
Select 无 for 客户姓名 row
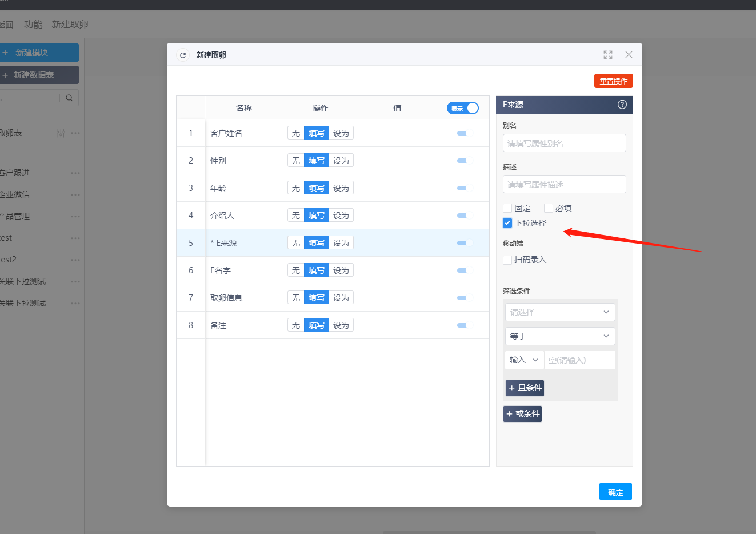[296, 133]
